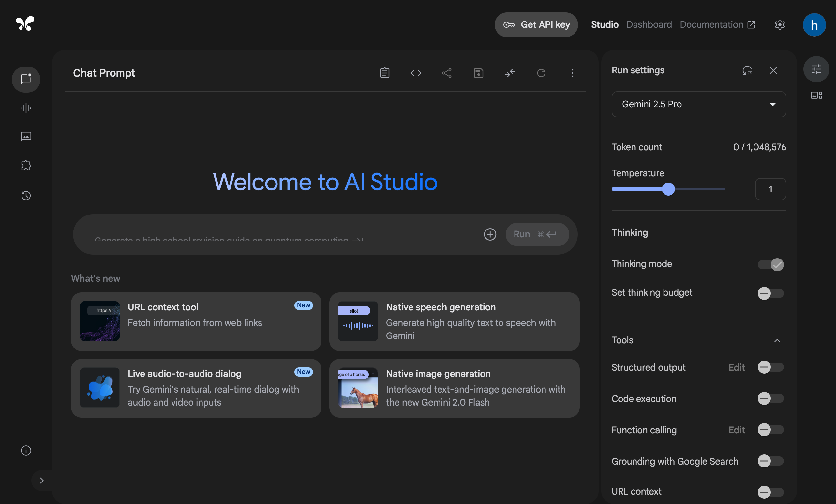Image resolution: width=836 pixels, height=504 pixels.
Task: Adjust the Temperature slider handle
Action: point(668,189)
